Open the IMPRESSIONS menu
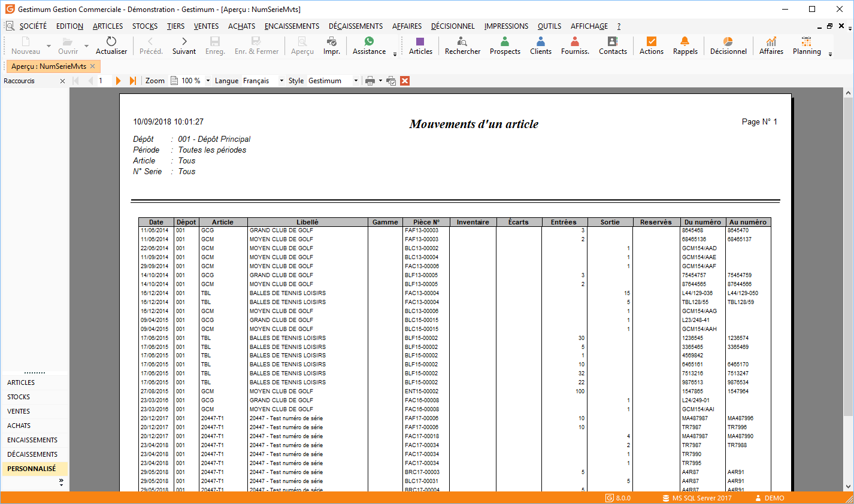The height and width of the screenshot is (504, 854). [506, 26]
